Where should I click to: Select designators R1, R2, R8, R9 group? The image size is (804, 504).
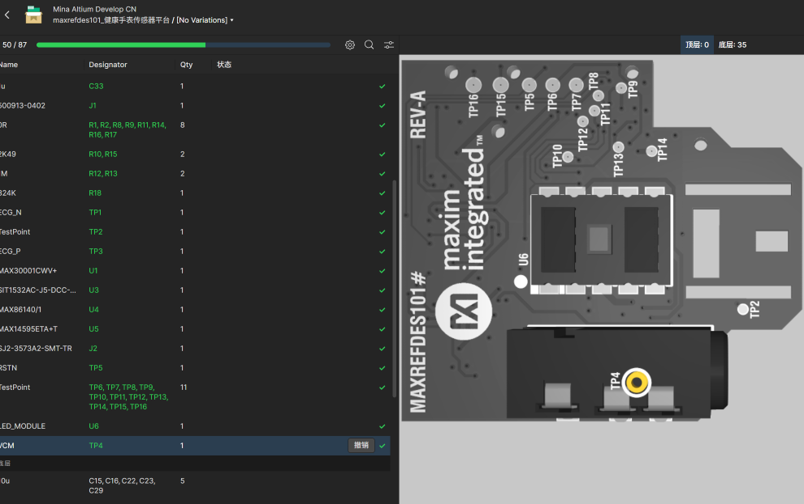click(x=127, y=130)
